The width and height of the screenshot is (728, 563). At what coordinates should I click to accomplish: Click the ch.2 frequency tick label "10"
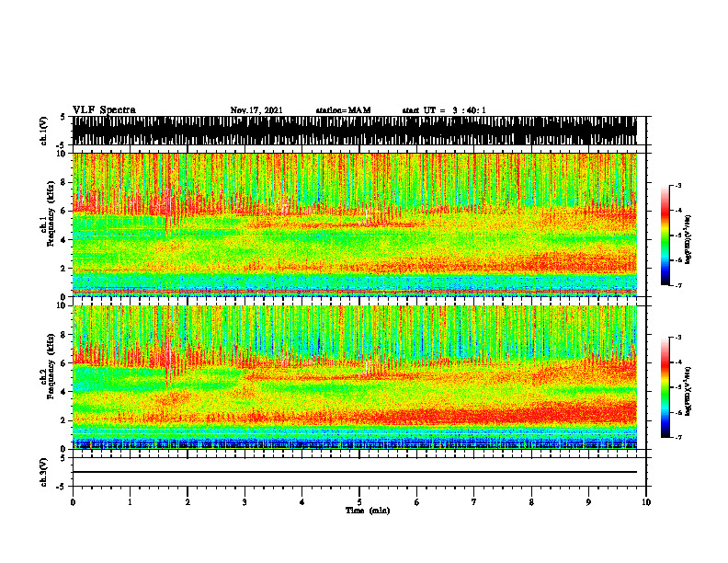[63, 305]
